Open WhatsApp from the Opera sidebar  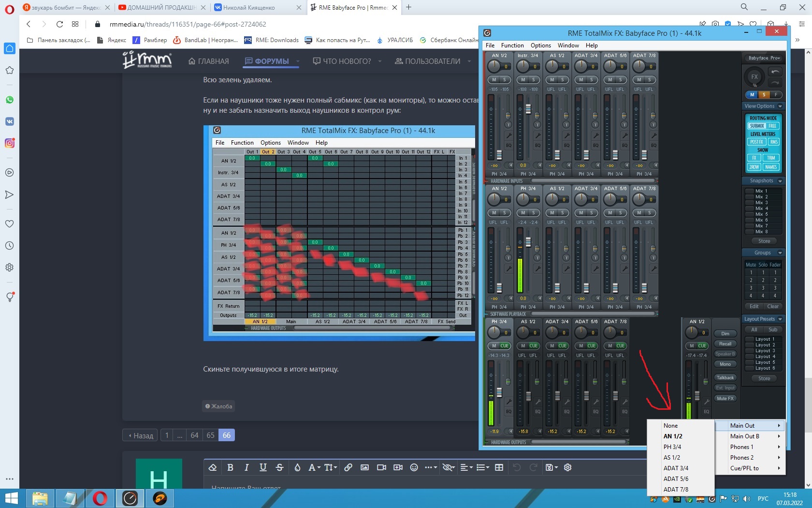10,100
